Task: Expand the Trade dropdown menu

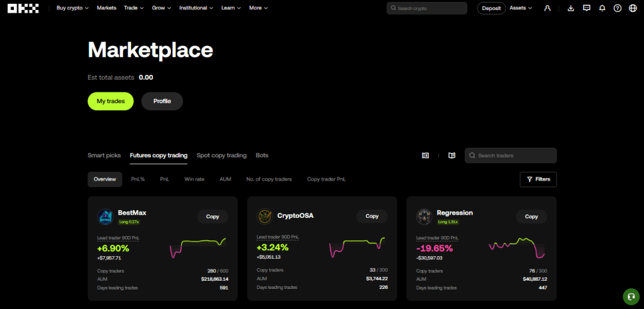Action: pyautogui.click(x=134, y=8)
